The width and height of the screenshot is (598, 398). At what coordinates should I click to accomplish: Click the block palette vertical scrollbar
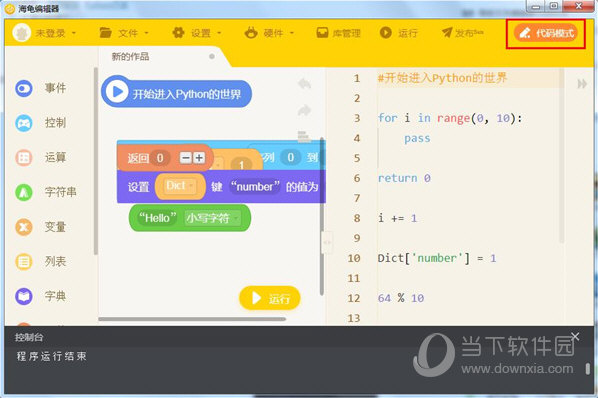95,161
